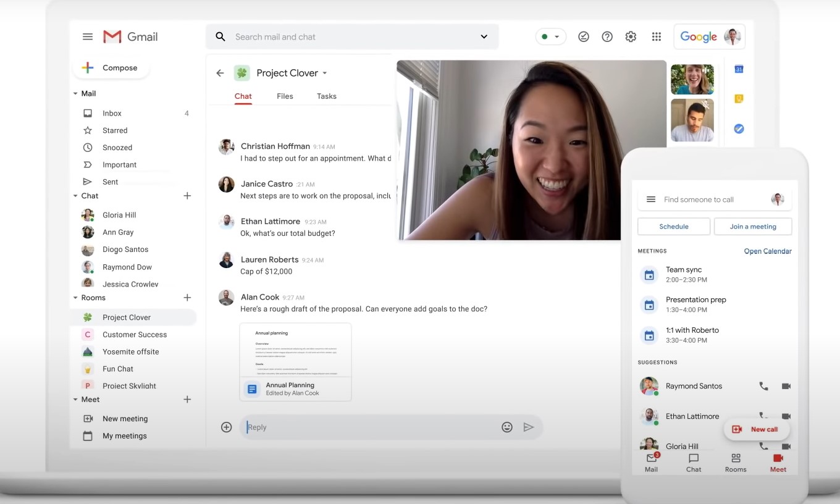This screenshot has width=840, height=504.
Task: Open Calendar via the Open Calendar link
Action: 767,251
